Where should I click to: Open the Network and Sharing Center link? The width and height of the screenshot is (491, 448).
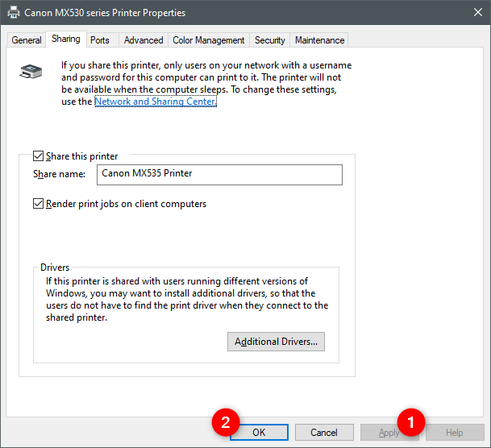(156, 102)
